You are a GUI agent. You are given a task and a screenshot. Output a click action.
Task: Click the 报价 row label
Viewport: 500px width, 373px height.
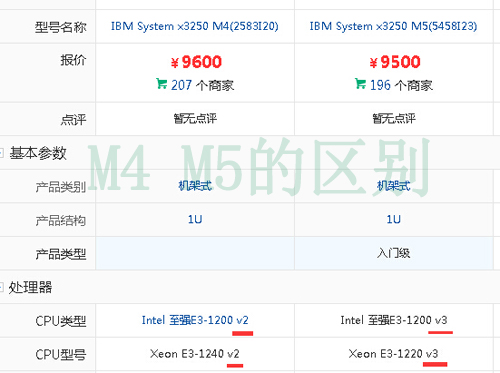point(73,60)
